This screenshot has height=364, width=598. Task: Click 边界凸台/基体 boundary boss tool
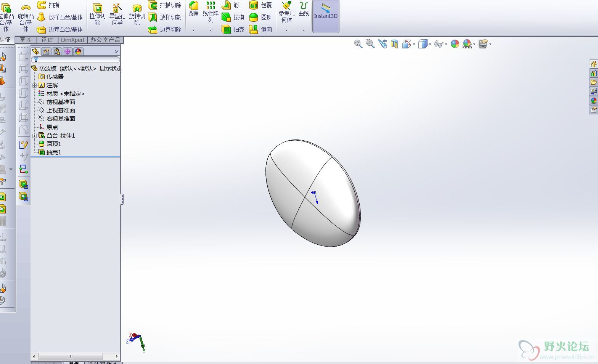(x=60, y=29)
